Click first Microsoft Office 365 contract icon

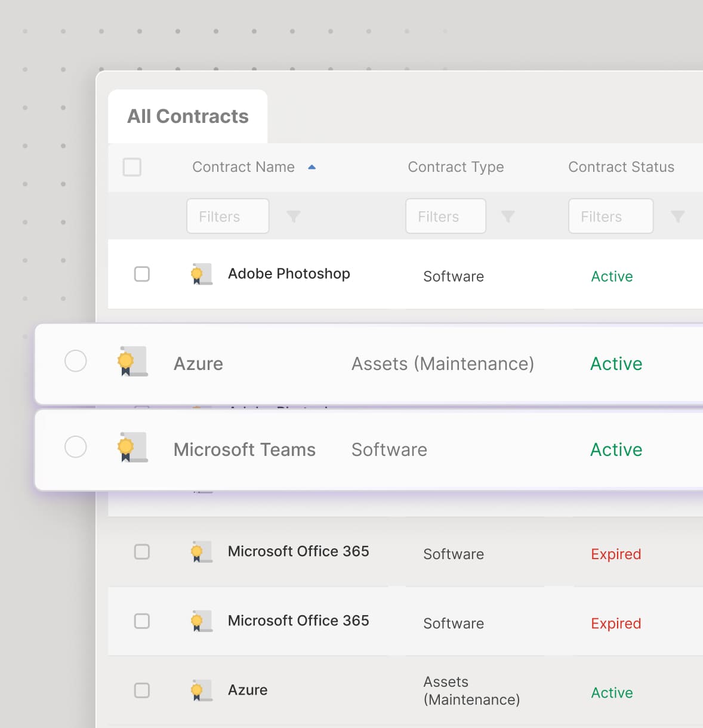[201, 552]
